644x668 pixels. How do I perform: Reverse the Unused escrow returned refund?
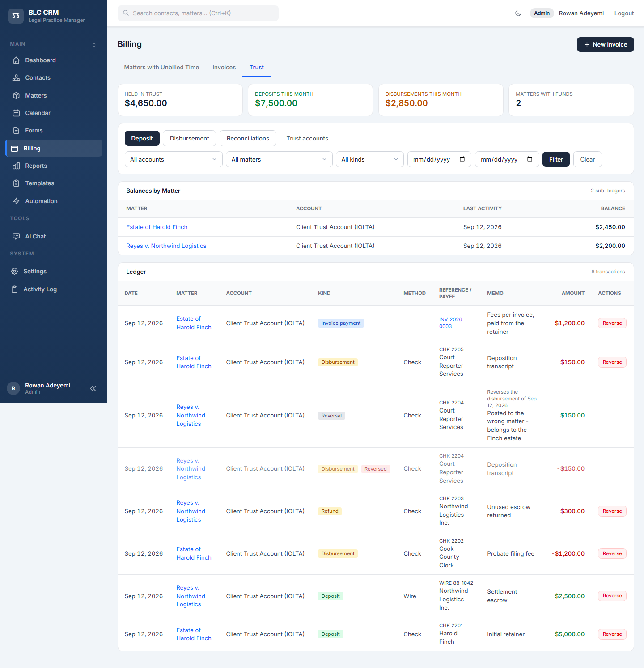tap(612, 511)
